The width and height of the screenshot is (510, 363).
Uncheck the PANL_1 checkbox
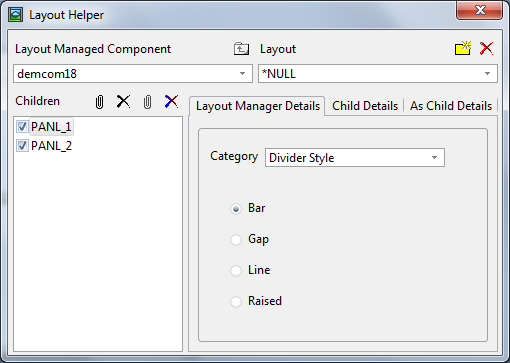[22, 127]
